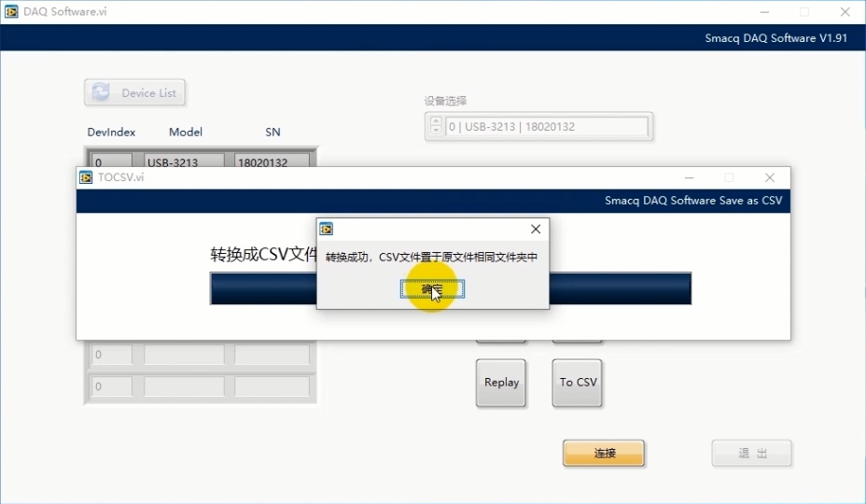Click the Smacq DAQ Software V1.91 banner text
Viewport: 866px width, 504px height.
point(776,38)
